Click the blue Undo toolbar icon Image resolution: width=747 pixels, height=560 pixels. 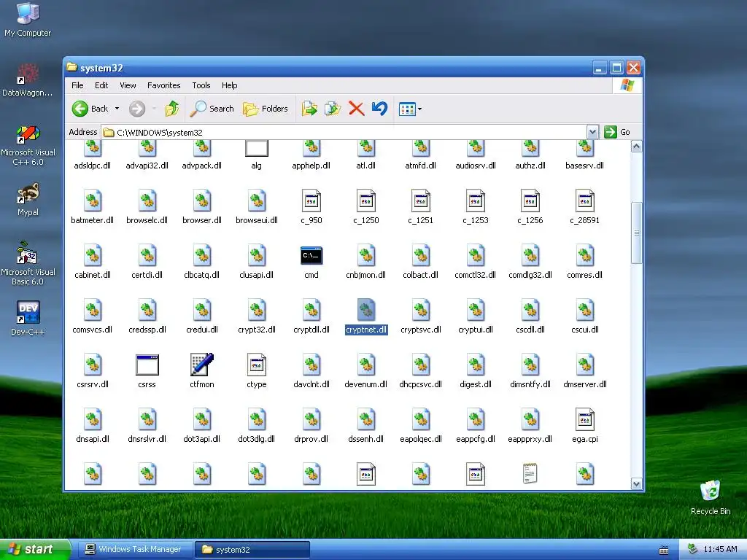[379, 109]
